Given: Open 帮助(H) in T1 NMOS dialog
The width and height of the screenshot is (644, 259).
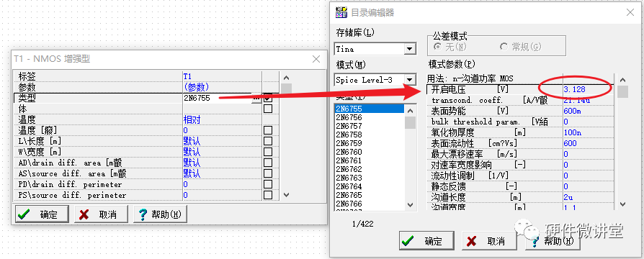Looking at the screenshot, I should (160, 214).
